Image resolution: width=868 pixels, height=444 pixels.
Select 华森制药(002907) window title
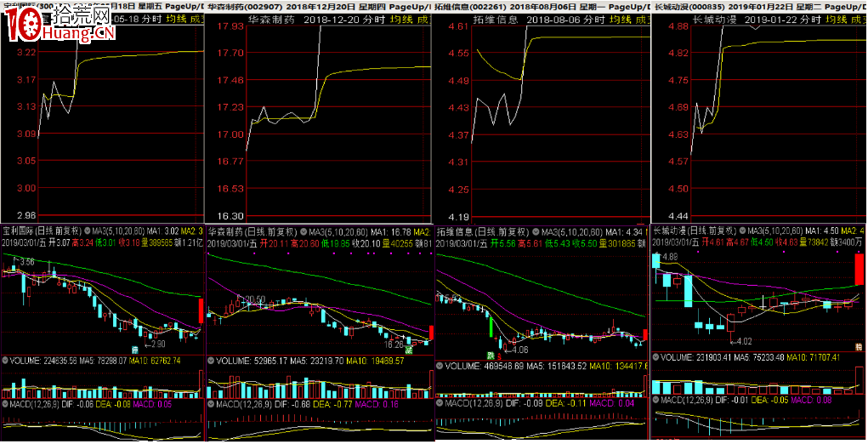[x=245, y=7]
